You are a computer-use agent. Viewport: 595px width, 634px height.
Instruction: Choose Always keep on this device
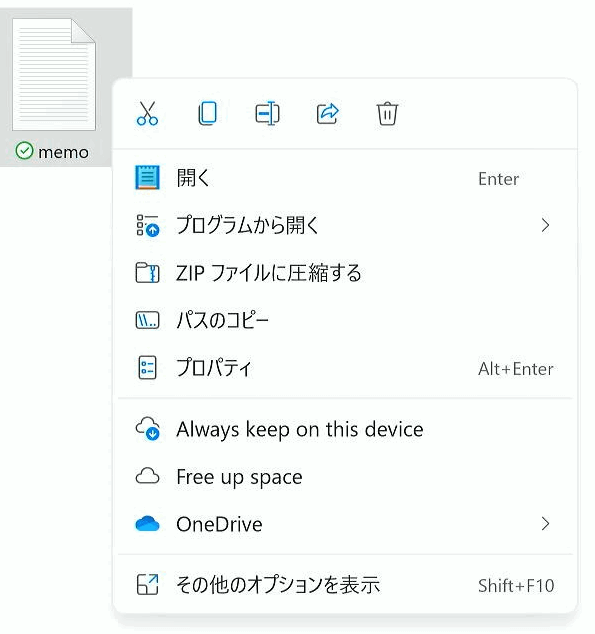point(345,429)
